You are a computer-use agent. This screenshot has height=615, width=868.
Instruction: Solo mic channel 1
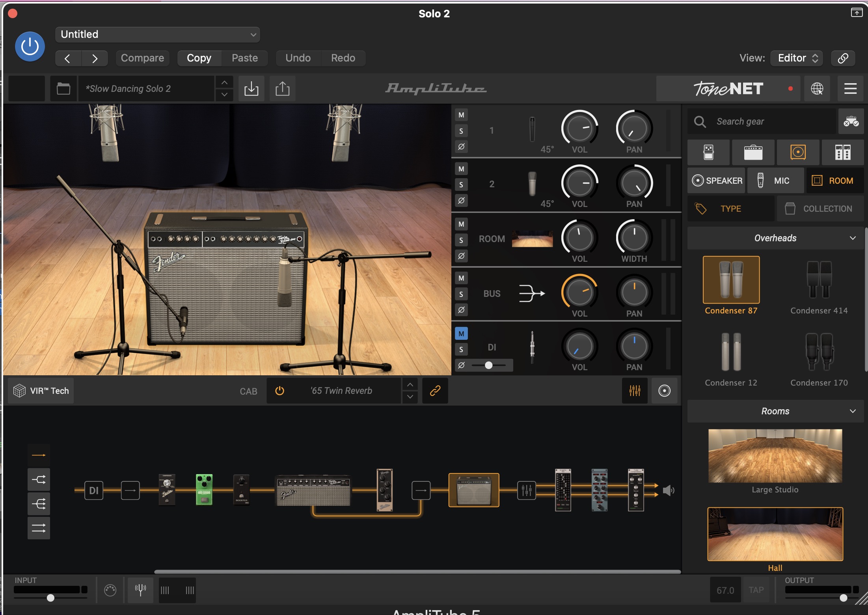click(x=461, y=131)
